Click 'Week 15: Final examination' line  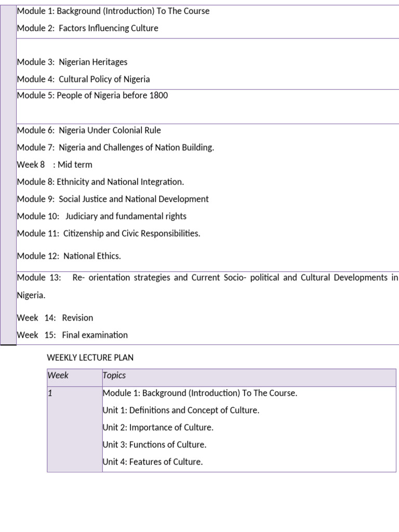[x=72, y=335]
